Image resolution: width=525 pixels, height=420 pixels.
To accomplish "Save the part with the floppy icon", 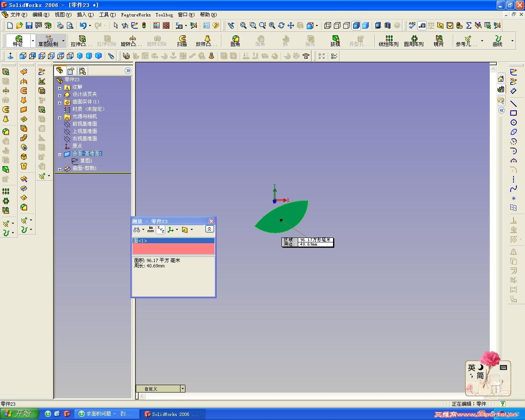I will click(29, 25).
